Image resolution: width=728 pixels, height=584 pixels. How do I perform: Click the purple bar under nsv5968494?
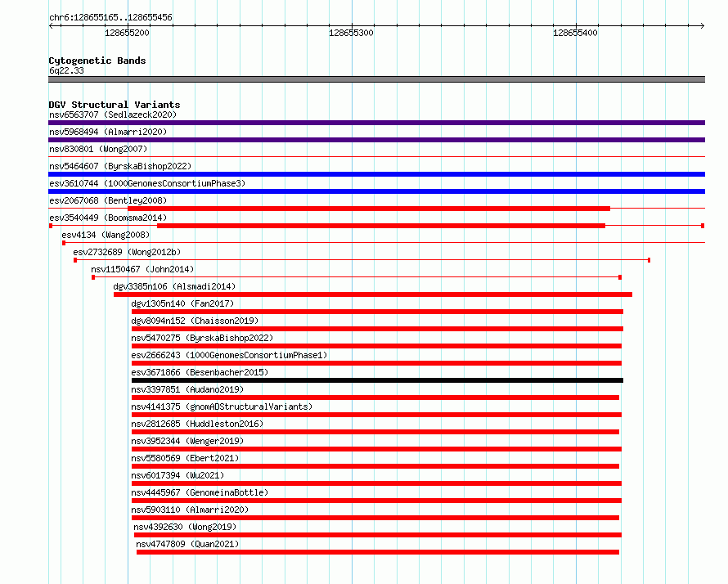coord(376,140)
